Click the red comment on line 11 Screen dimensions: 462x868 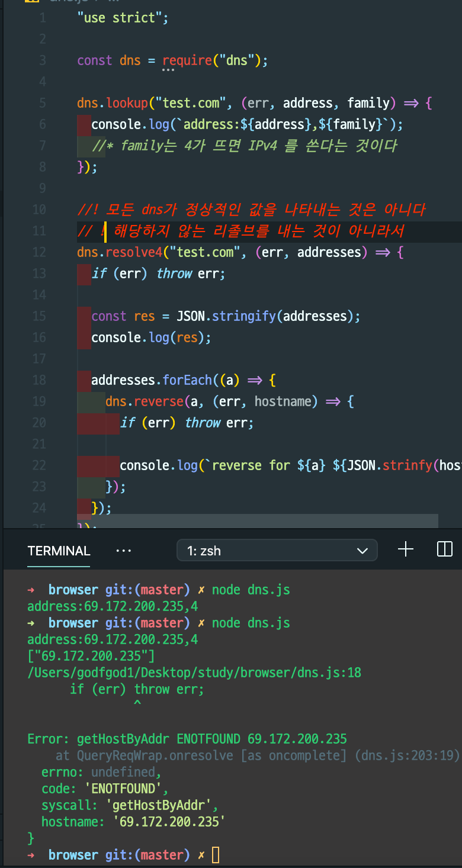(240, 231)
